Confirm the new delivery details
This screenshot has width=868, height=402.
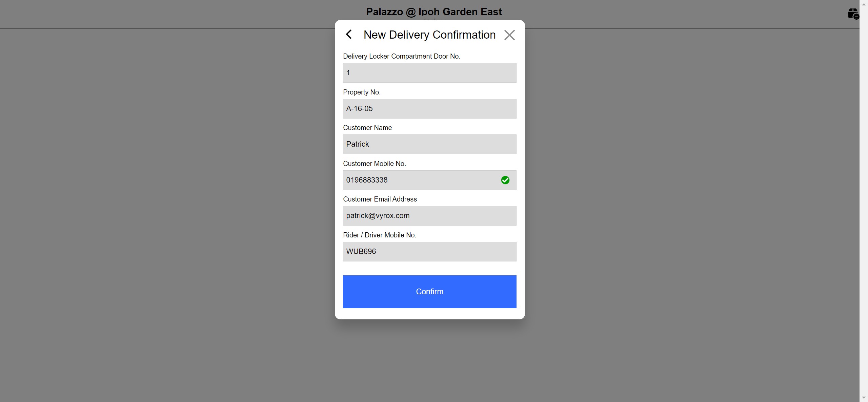(x=429, y=292)
